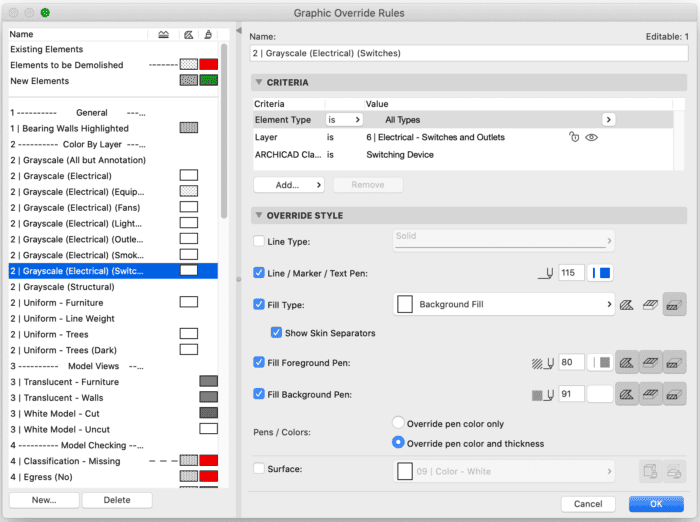
Task: Click the cover fill icon in Fill Type row
Action: click(x=650, y=305)
